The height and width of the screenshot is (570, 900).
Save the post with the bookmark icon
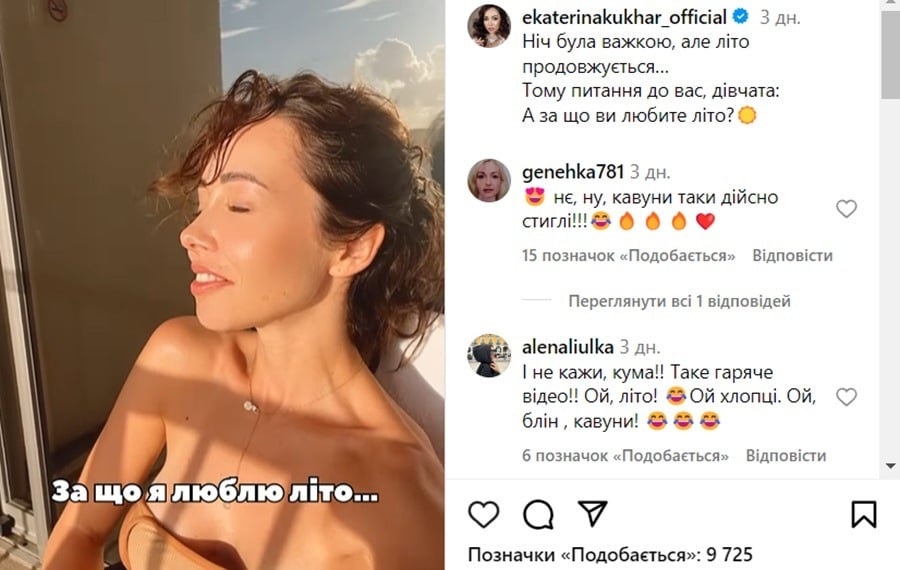(x=864, y=514)
